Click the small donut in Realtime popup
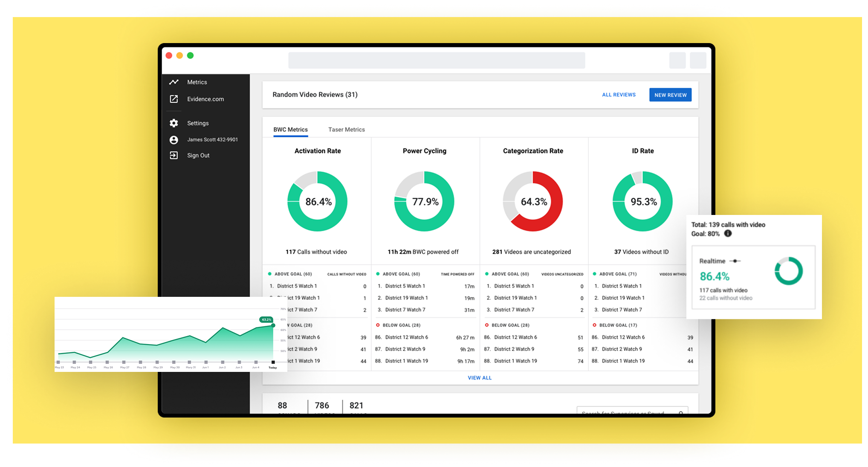This screenshot has width=868, height=467. [788, 271]
